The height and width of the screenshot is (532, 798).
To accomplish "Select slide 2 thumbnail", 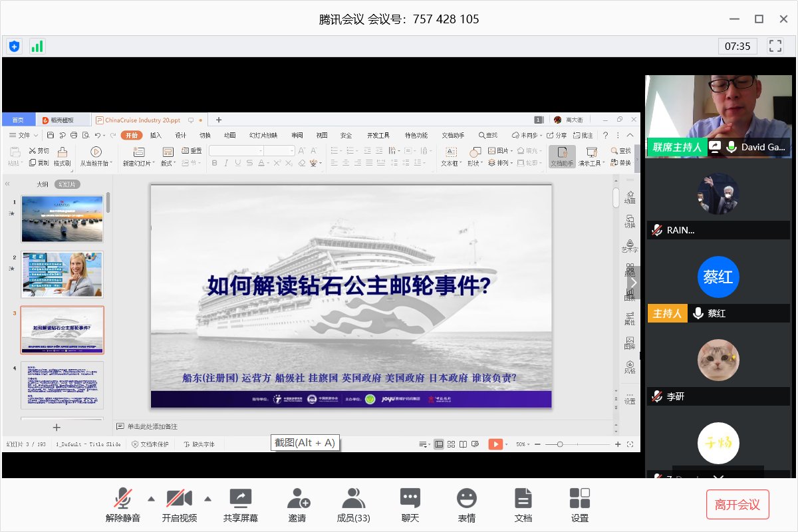I will coord(63,274).
